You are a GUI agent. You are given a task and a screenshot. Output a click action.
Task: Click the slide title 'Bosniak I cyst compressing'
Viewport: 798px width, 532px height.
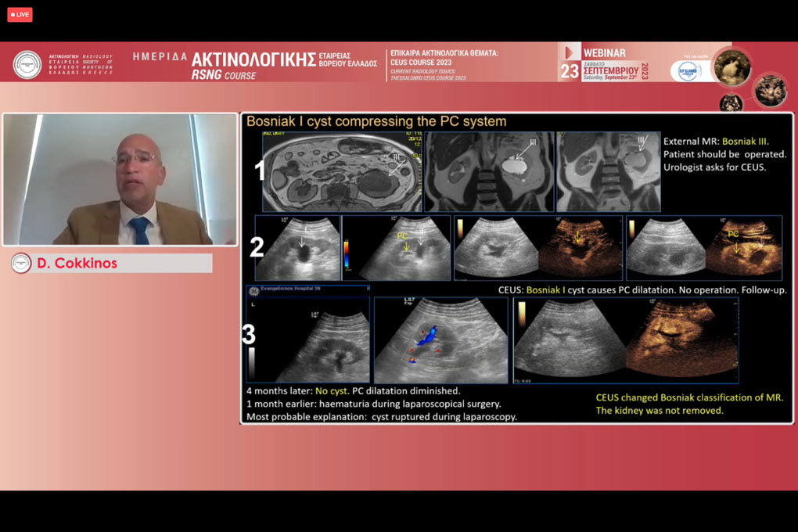pyautogui.click(x=376, y=121)
